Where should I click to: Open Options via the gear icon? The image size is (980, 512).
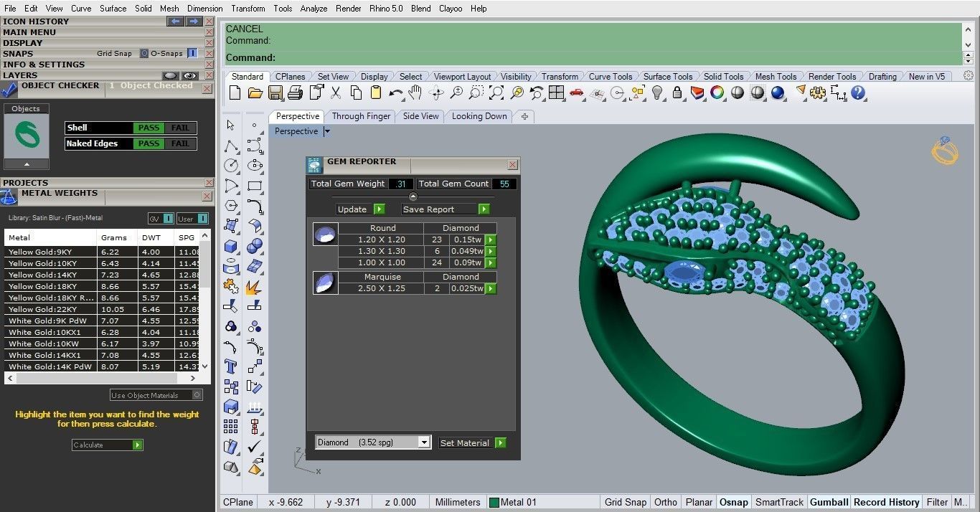818,93
